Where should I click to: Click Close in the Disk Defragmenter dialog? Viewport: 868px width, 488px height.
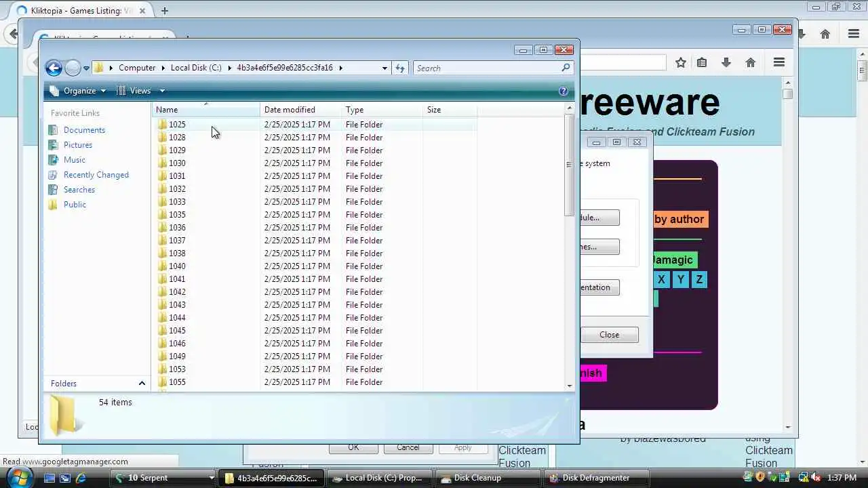(x=609, y=335)
